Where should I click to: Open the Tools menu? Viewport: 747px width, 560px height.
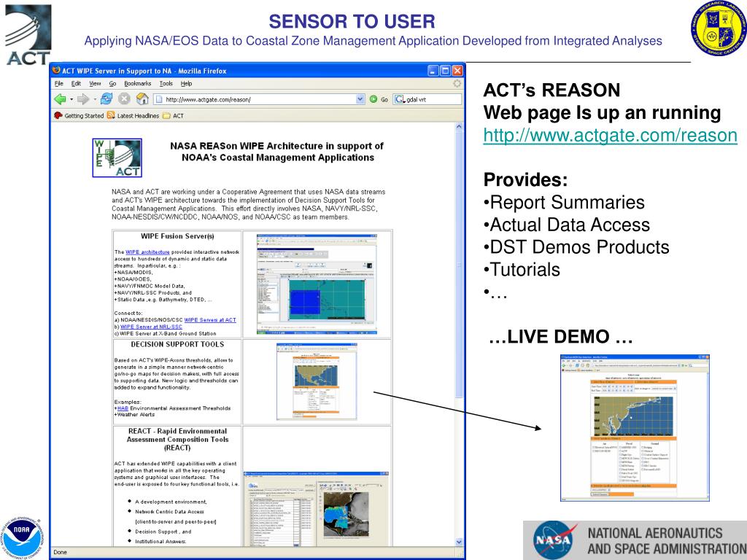[166, 83]
